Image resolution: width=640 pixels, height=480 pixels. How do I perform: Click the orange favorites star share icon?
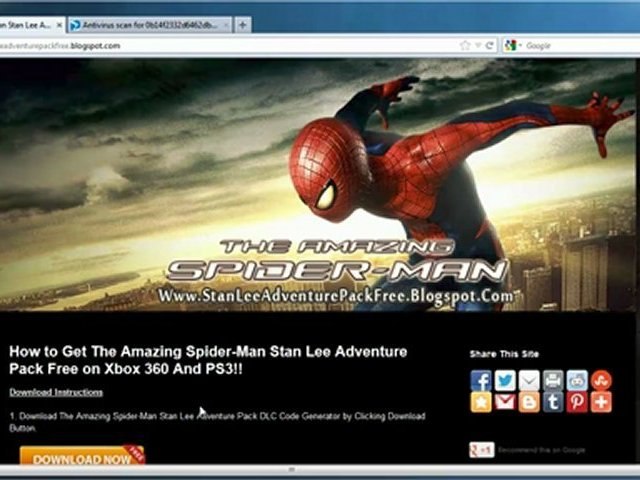point(481,402)
